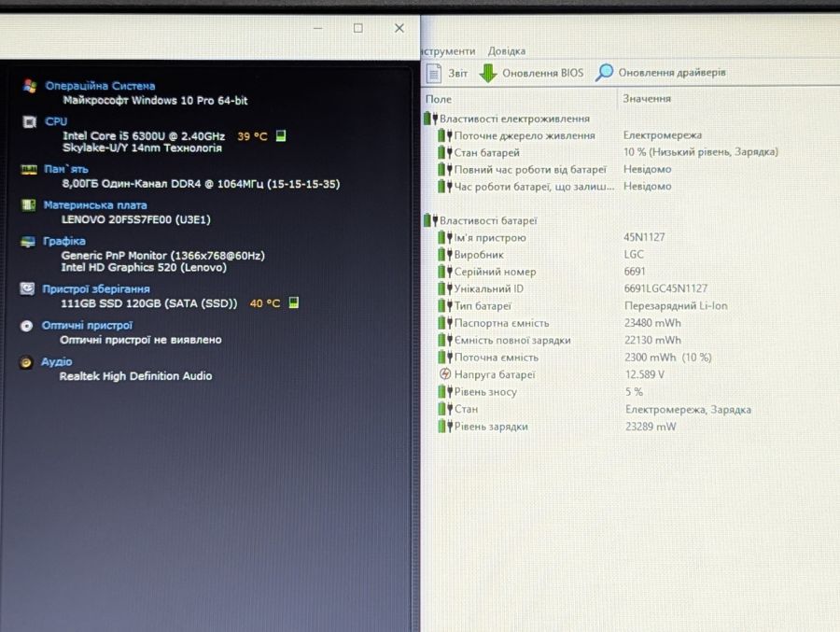Click the Пам'ять RAM module icon
840x632 pixels.
[x=29, y=169]
